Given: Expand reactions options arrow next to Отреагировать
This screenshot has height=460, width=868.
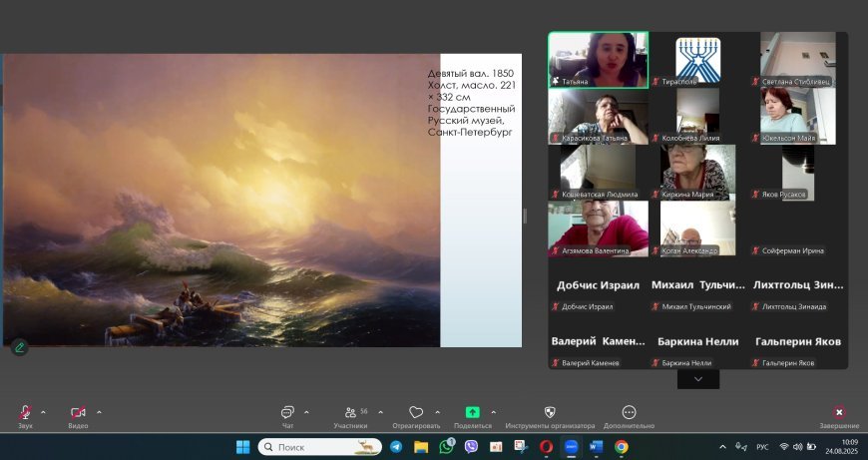Looking at the screenshot, I should coord(437,412).
